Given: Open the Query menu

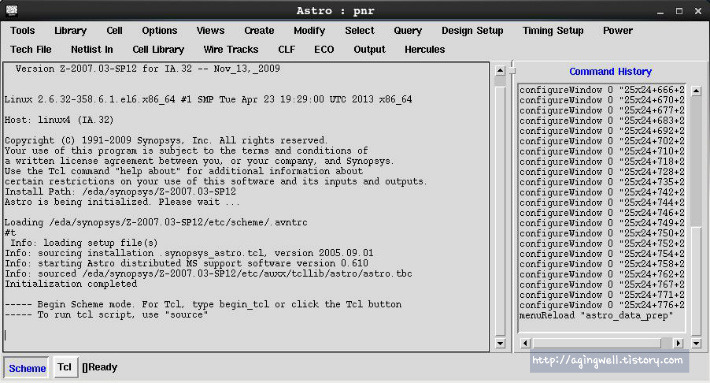Looking at the screenshot, I should click(408, 31).
